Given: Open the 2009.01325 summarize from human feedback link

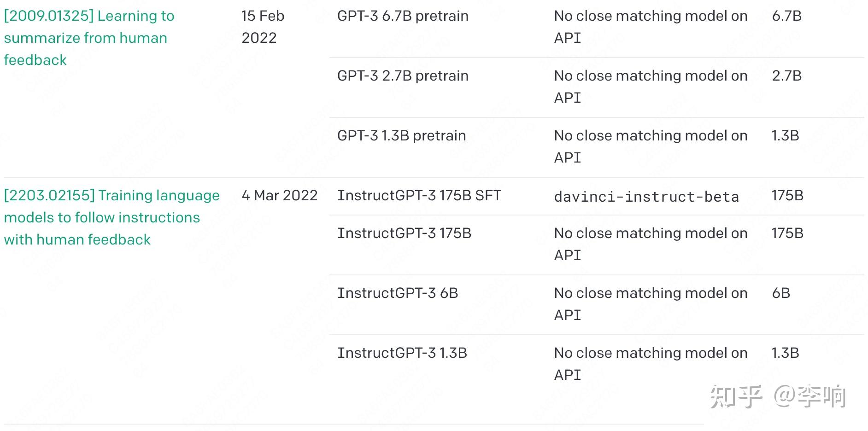Looking at the screenshot, I should pyautogui.click(x=89, y=38).
